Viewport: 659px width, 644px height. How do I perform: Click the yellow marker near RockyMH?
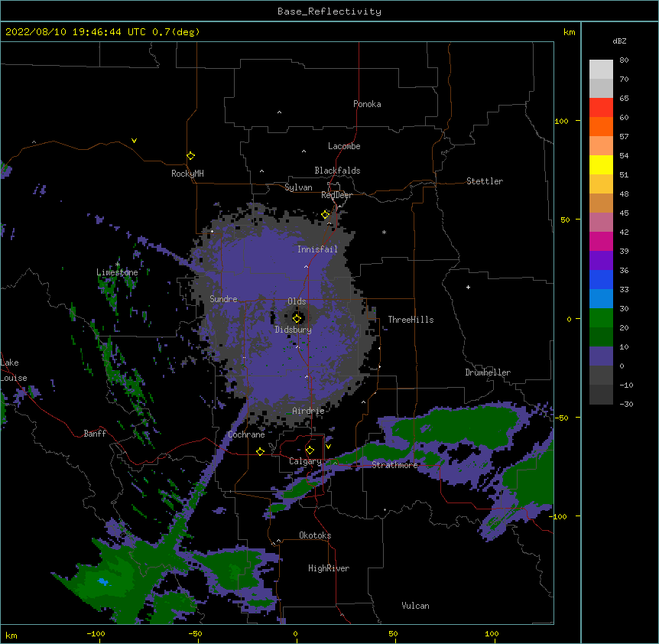190,156
